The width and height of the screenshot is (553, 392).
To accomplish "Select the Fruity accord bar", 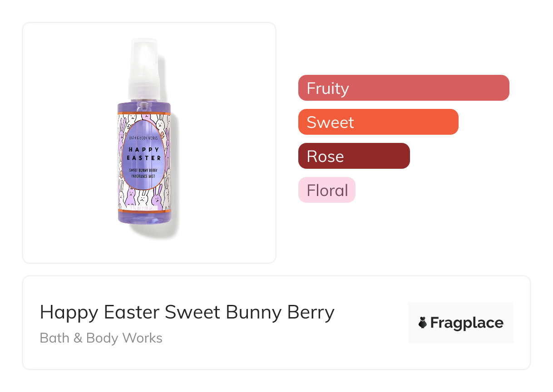I will click(403, 88).
